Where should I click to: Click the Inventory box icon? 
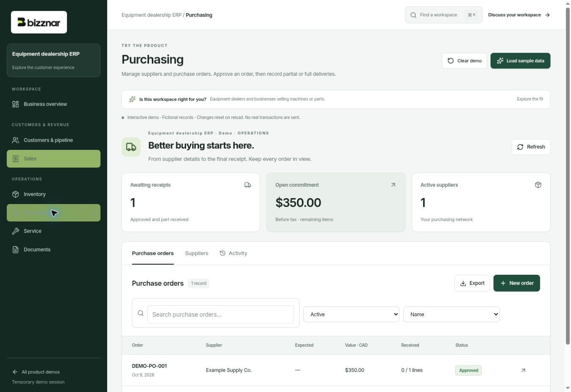[x=16, y=194]
